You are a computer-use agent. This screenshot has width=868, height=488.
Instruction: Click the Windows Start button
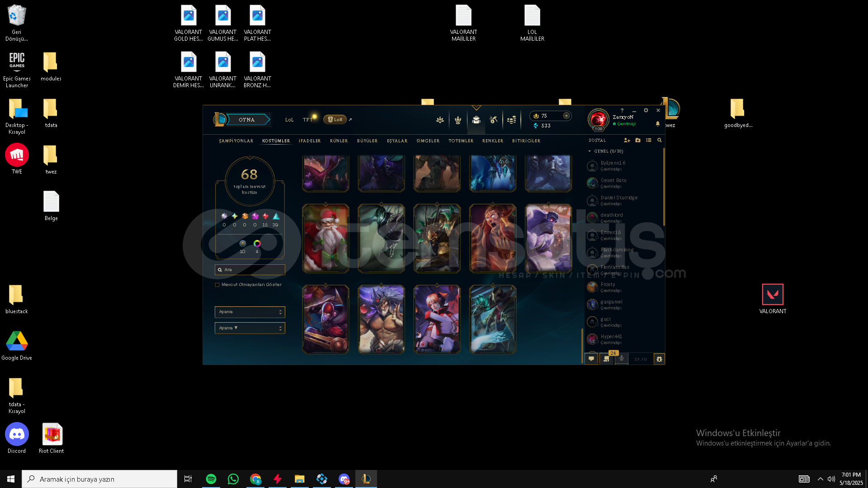point(11,479)
